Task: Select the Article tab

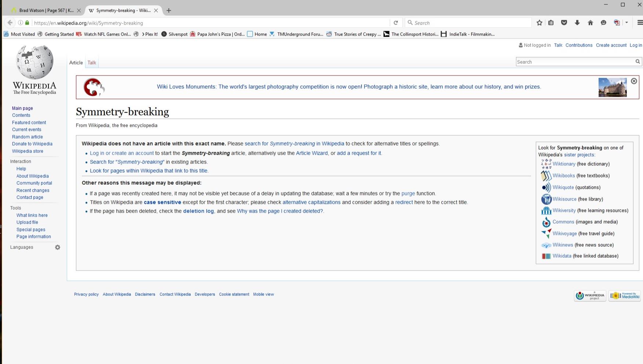Action: [76, 63]
